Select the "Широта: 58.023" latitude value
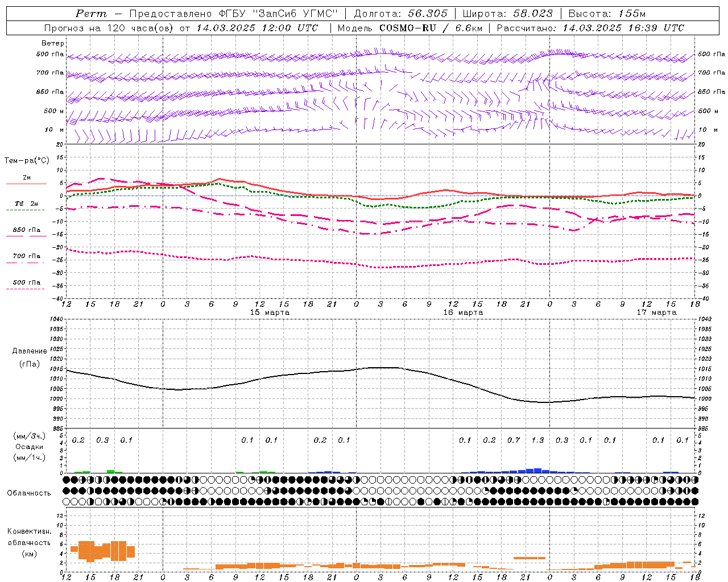The width and height of the screenshot is (728, 582). tap(508, 14)
